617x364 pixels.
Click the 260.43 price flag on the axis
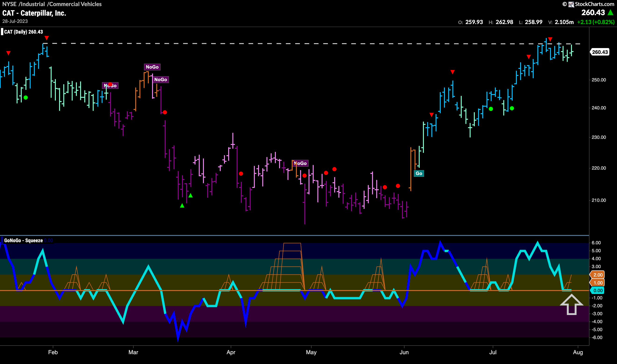599,52
